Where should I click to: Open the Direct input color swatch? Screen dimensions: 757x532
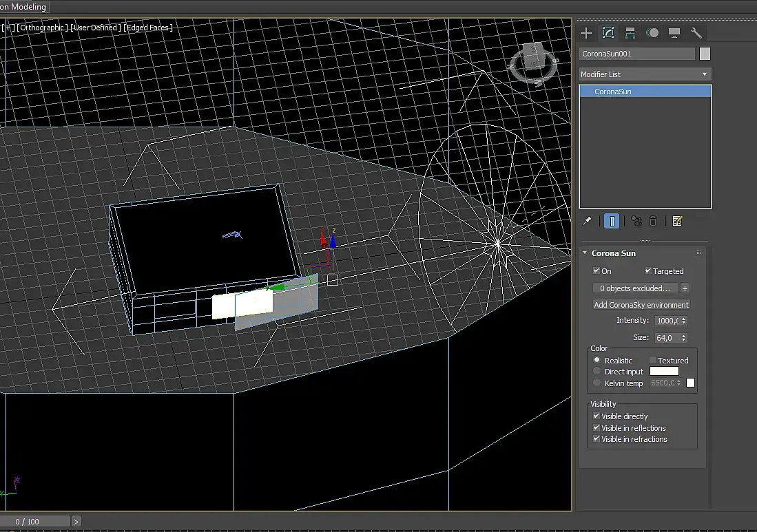click(x=664, y=372)
